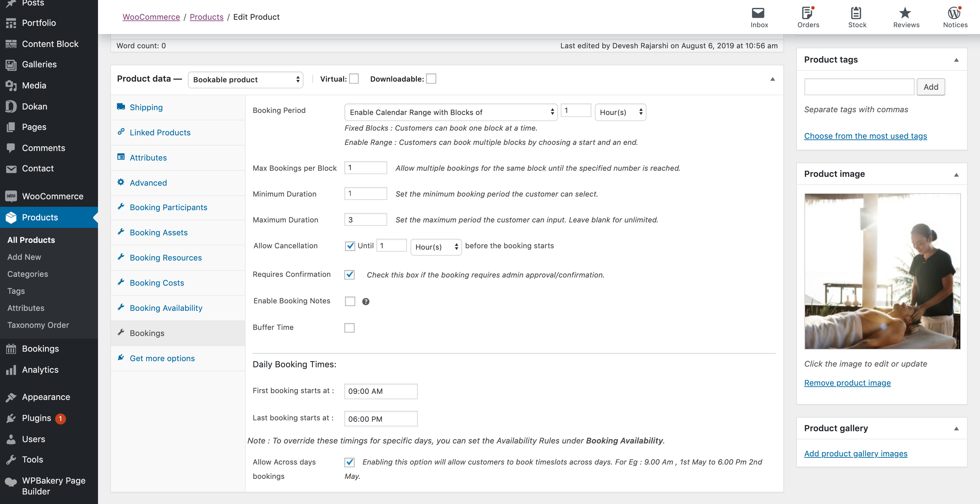This screenshot has height=504, width=980.
Task: Click the Booking Availability icon
Action: click(x=121, y=307)
